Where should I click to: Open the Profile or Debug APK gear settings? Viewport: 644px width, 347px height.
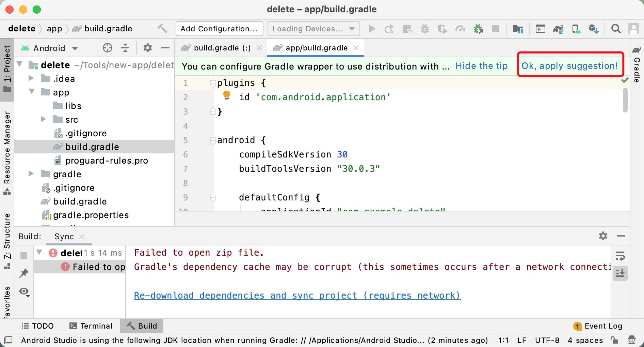tap(603, 236)
